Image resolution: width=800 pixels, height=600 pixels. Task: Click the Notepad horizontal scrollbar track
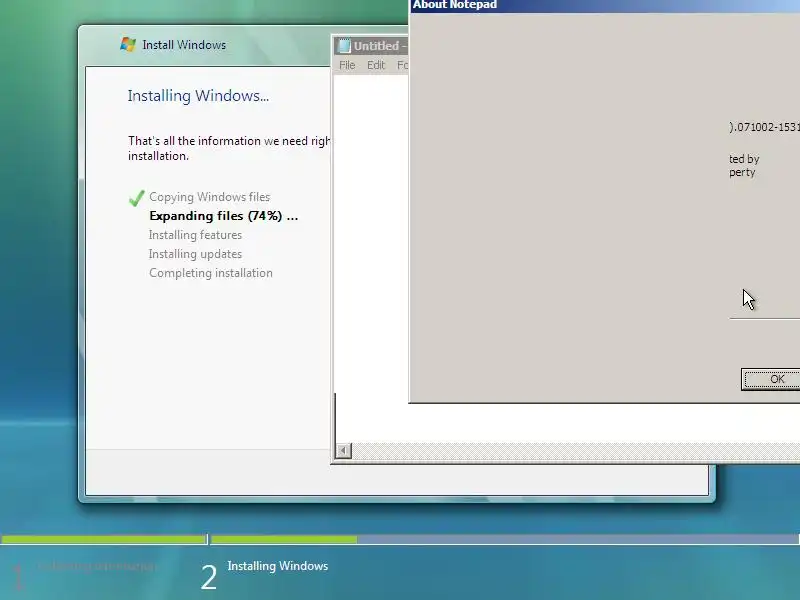576,451
